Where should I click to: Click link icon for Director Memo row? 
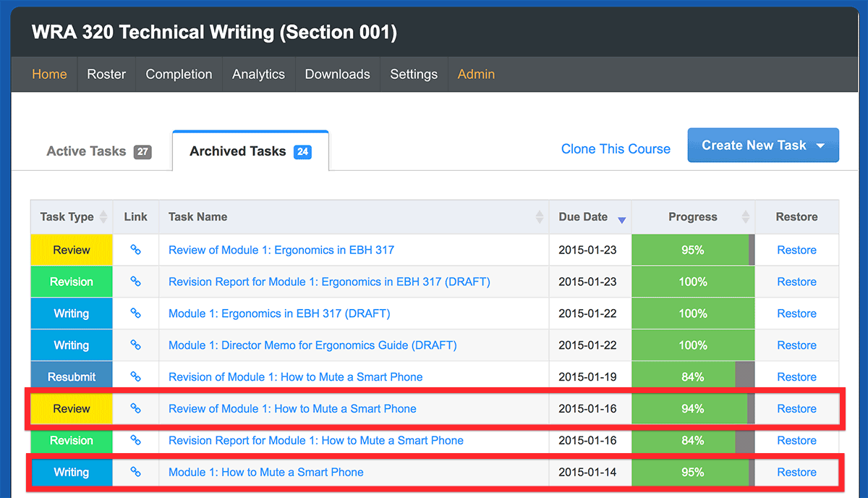pyautogui.click(x=135, y=345)
